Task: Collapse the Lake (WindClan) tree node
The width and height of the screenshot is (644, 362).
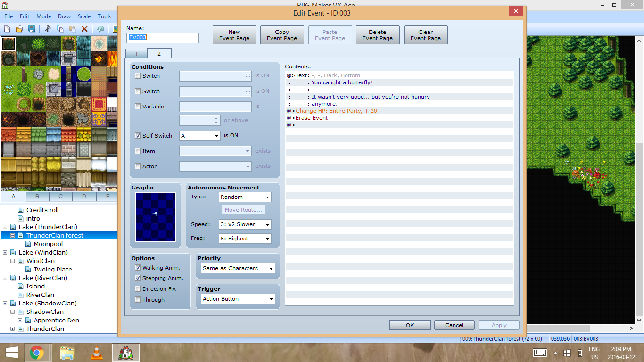Action: 5,253
